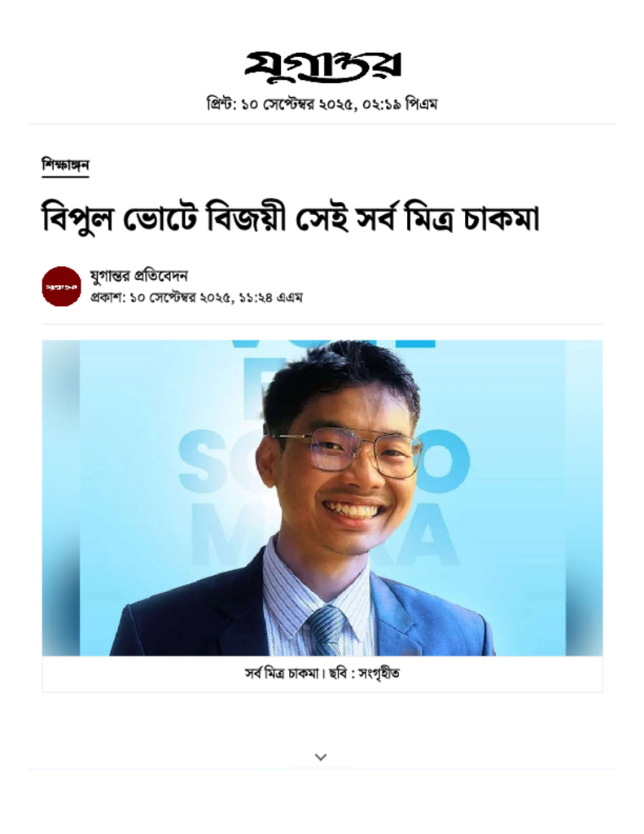This screenshot has height=834, width=644.
Task: Click the blurred right edge of photo
Action: coord(584,498)
